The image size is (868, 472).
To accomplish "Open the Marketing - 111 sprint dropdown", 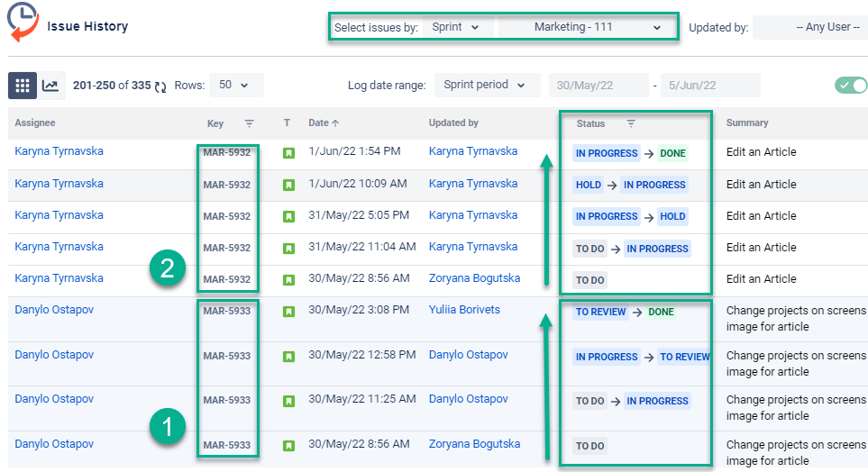I will click(587, 27).
